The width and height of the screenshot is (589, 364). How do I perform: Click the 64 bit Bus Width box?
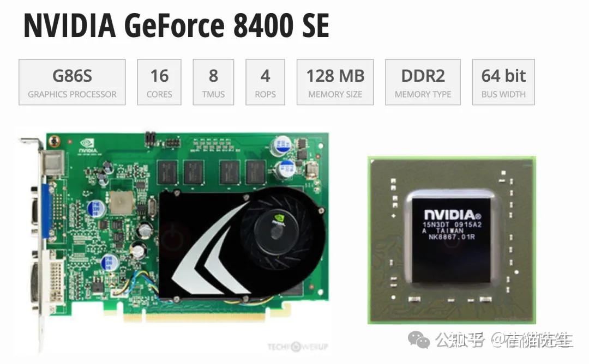pos(503,82)
